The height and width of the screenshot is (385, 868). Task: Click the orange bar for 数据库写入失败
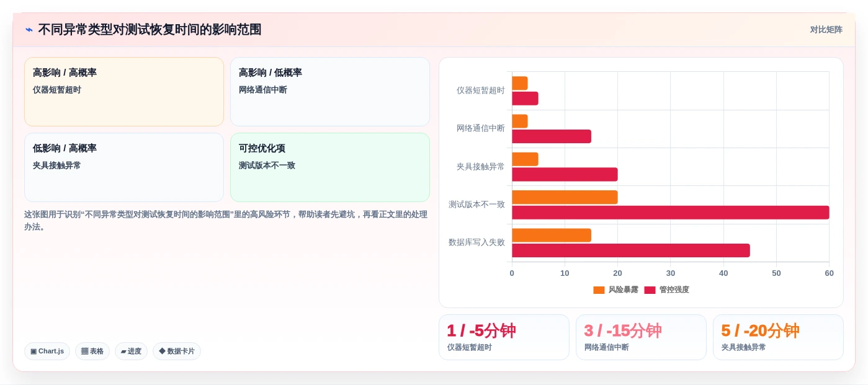click(552, 236)
